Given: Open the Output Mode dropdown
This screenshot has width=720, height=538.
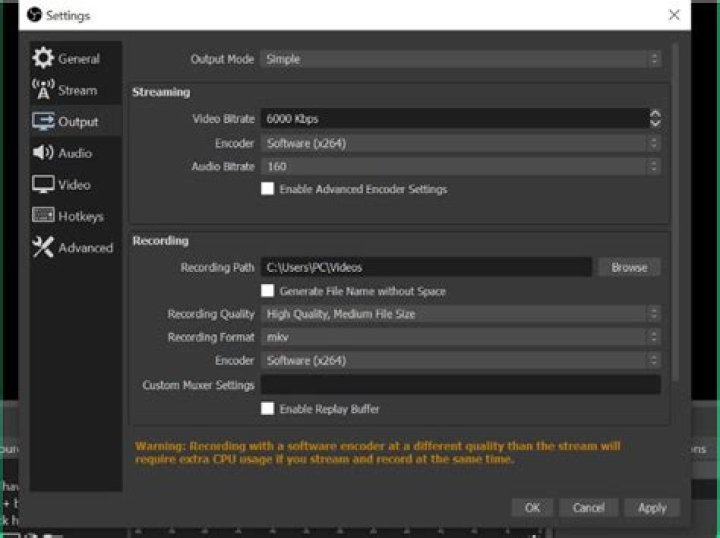Looking at the screenshot, I should pyautogui.click(x=461, y=59).
